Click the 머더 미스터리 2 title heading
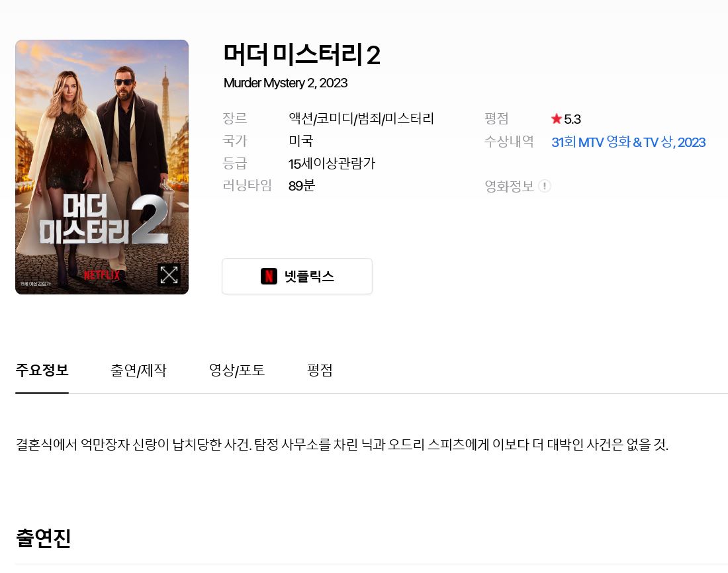 302,55
